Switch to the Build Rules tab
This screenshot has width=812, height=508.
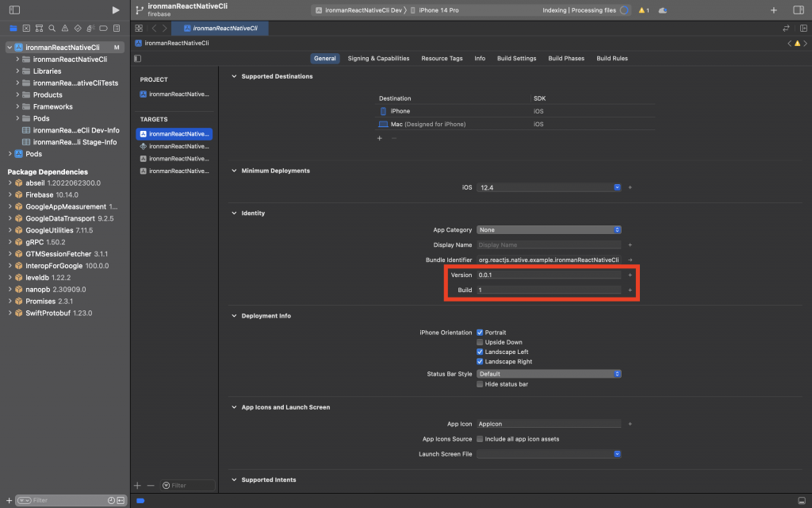612,59
